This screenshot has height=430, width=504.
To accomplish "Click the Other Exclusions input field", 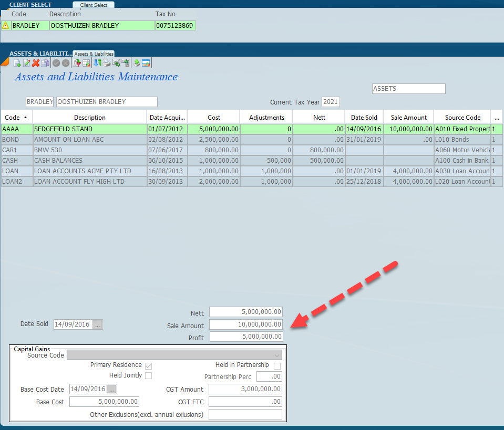I will click(245, 414).
